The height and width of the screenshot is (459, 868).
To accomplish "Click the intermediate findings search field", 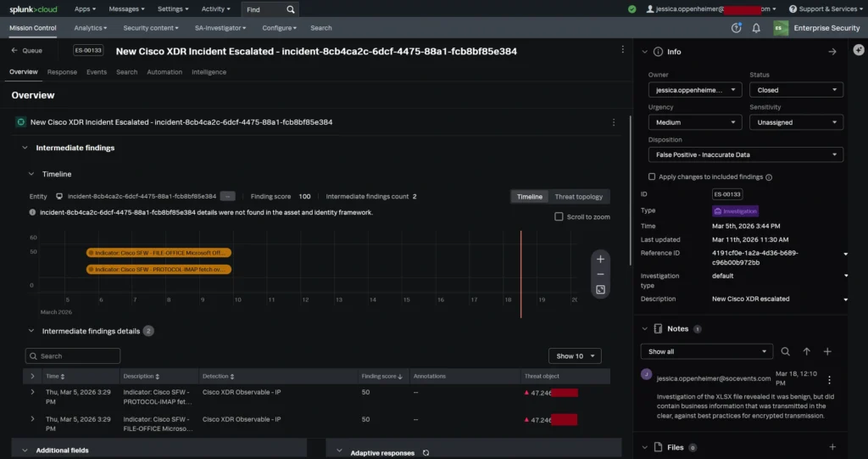I will point(73,356).
